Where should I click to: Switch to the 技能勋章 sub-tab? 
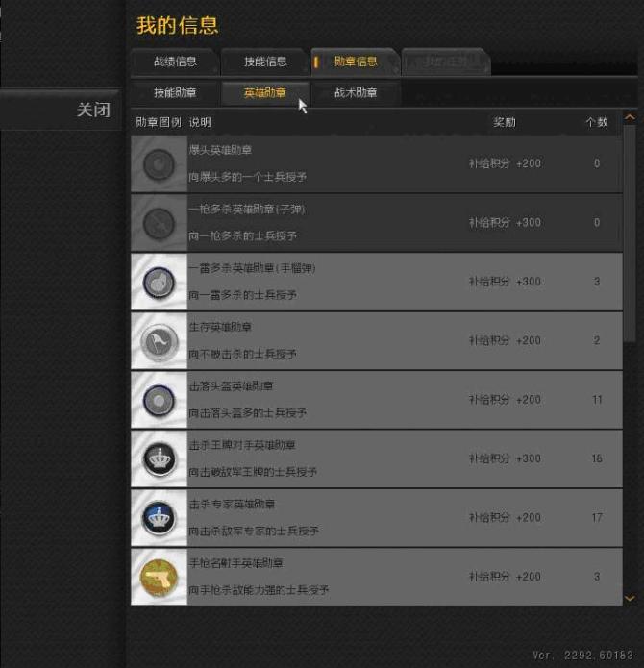tap(175, 92)
